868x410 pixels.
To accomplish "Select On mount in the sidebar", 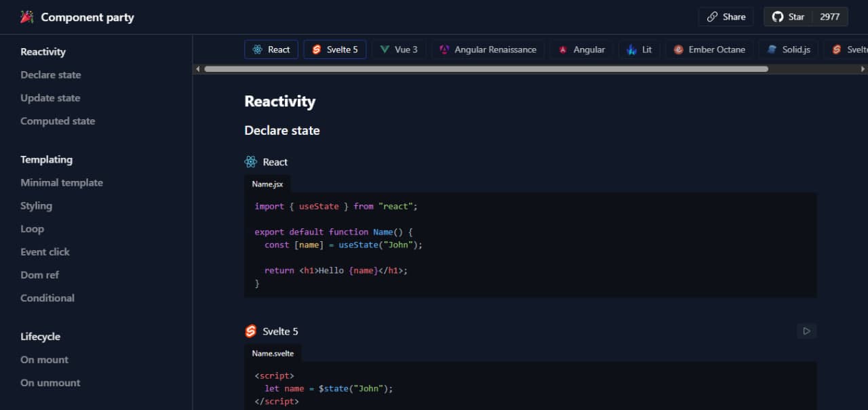I will click(44, 359).
